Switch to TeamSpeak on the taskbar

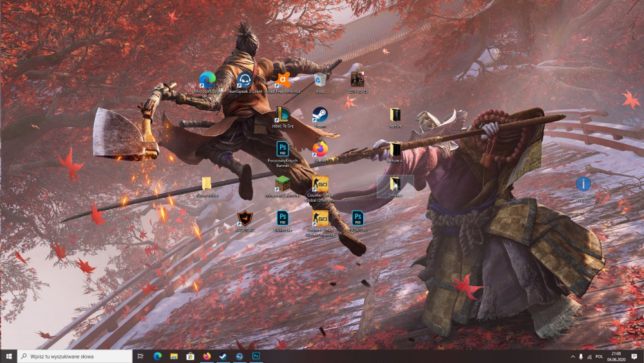tap(240, 356)
